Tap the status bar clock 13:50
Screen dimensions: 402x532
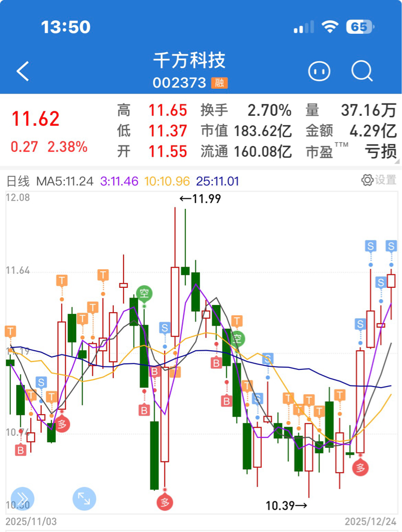(x=66, y=27)
